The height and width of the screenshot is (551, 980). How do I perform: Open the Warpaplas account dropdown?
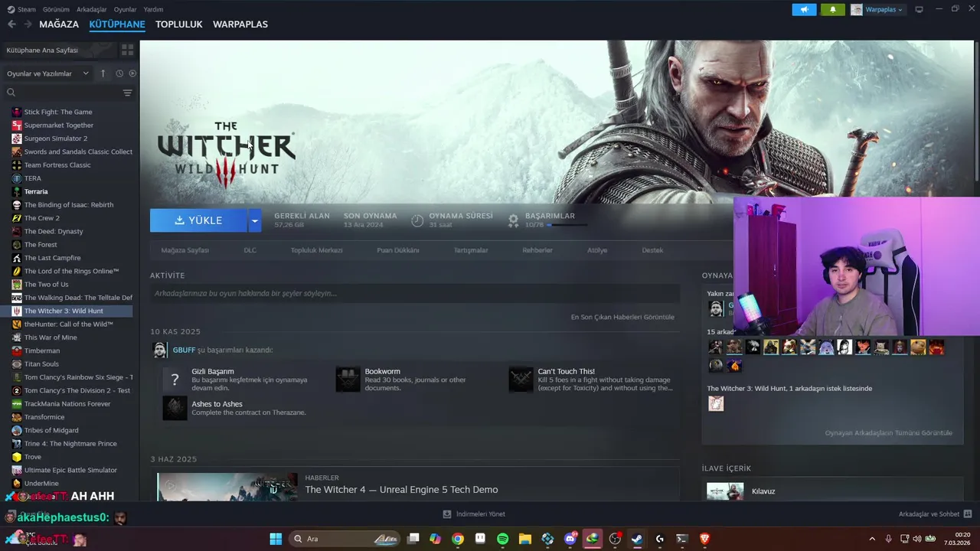[877, 9]
